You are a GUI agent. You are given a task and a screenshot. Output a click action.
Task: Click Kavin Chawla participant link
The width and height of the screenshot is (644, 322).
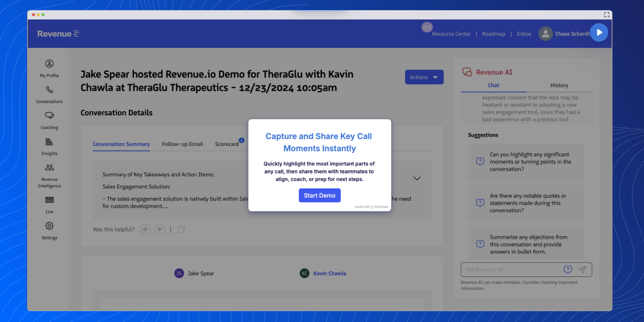pyautogui.click(x=329, y=273)
